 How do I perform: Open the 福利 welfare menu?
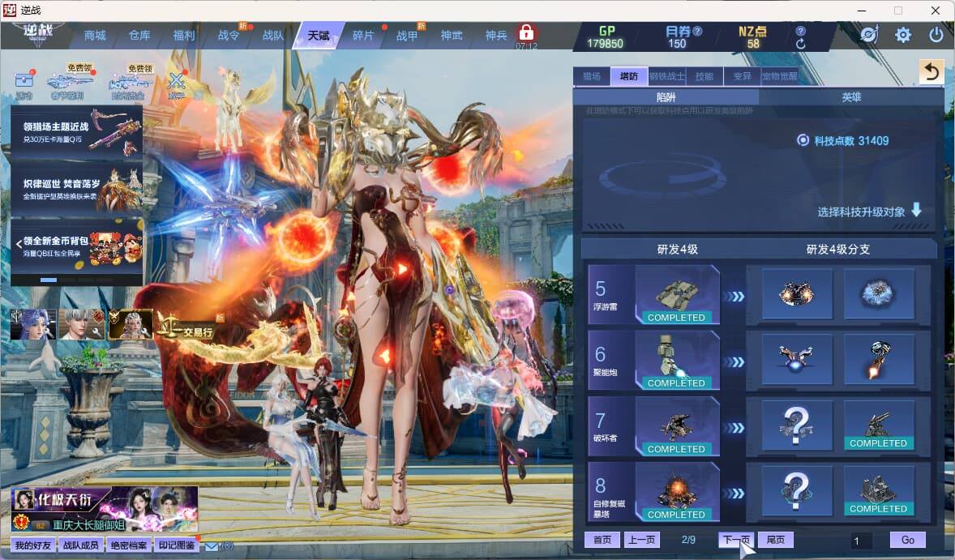[184, 36]
